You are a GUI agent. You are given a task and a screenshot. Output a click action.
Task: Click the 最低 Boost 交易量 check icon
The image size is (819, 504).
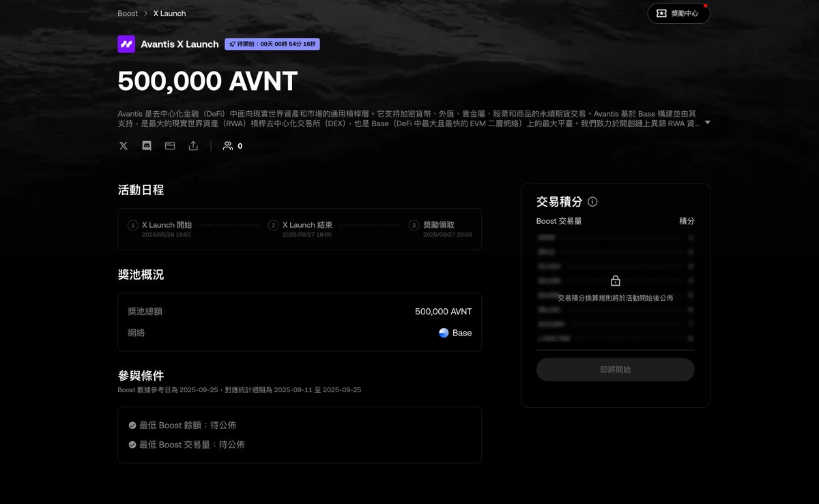coord(132,445)
